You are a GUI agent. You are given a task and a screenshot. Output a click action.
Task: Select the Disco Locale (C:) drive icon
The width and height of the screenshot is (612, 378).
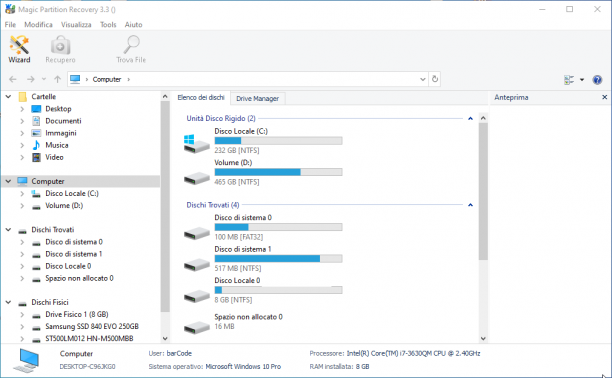pos(196,143)
